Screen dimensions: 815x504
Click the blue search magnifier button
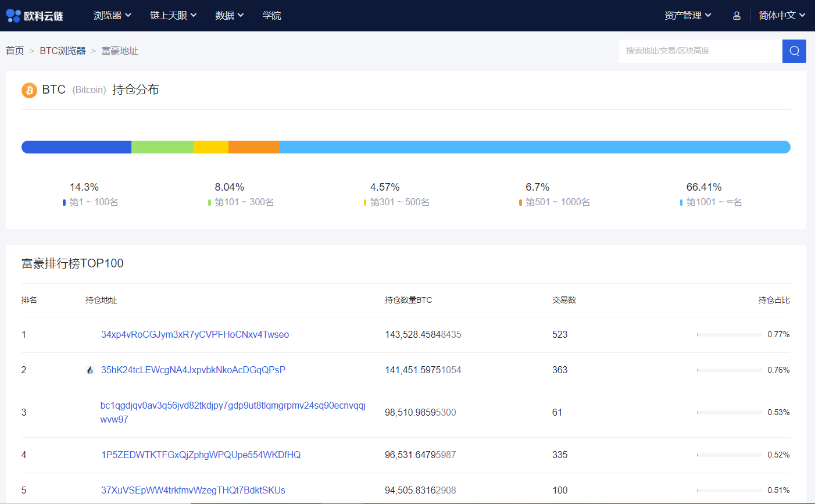tap(794, 51)
